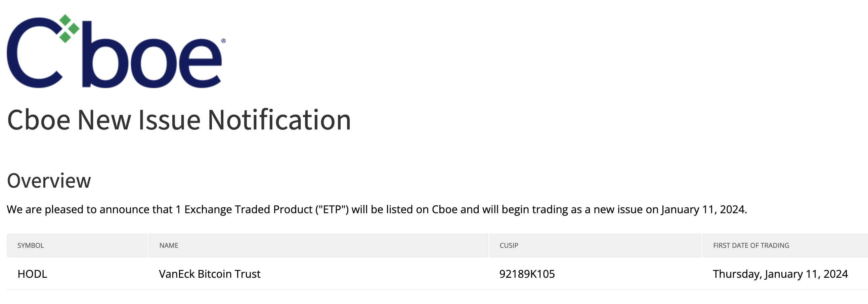The image size is (868, 304).
Task: Click the FIRST DATE OF TRADING header
Action: point(751,245)
